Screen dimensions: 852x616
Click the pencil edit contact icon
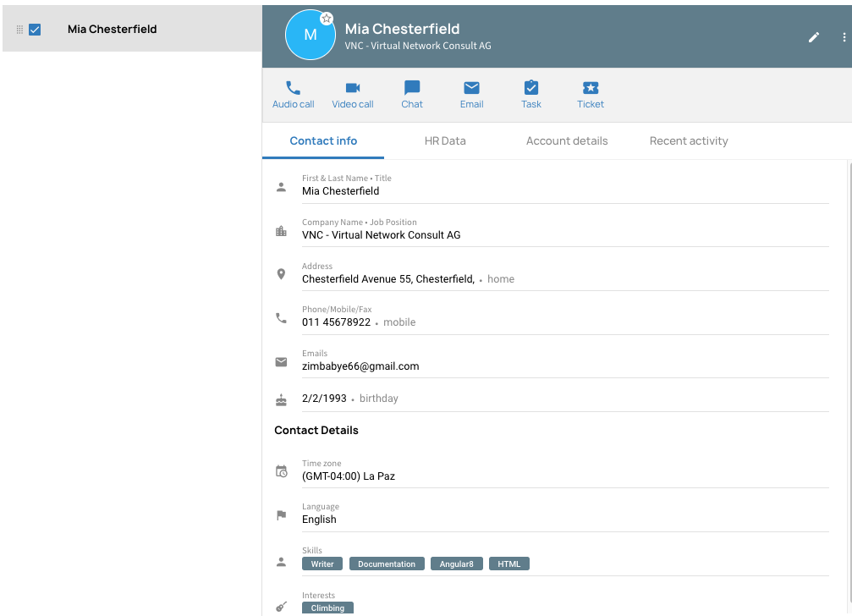813,37
